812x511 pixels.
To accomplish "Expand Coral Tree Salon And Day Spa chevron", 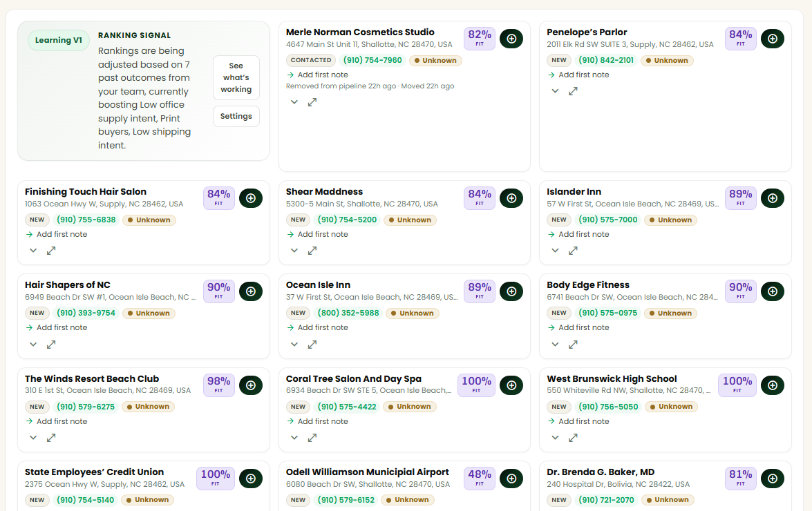I will pos(294,438).
